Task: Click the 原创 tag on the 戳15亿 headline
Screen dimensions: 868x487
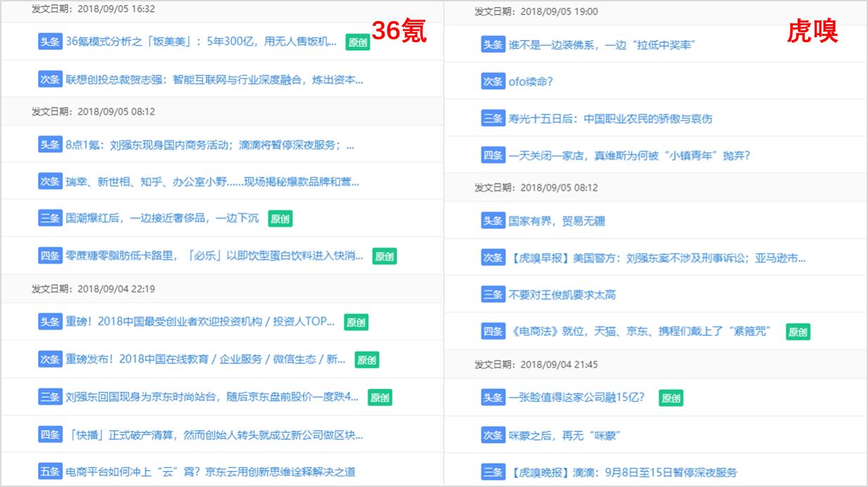Action: click(x=671, y=398)
